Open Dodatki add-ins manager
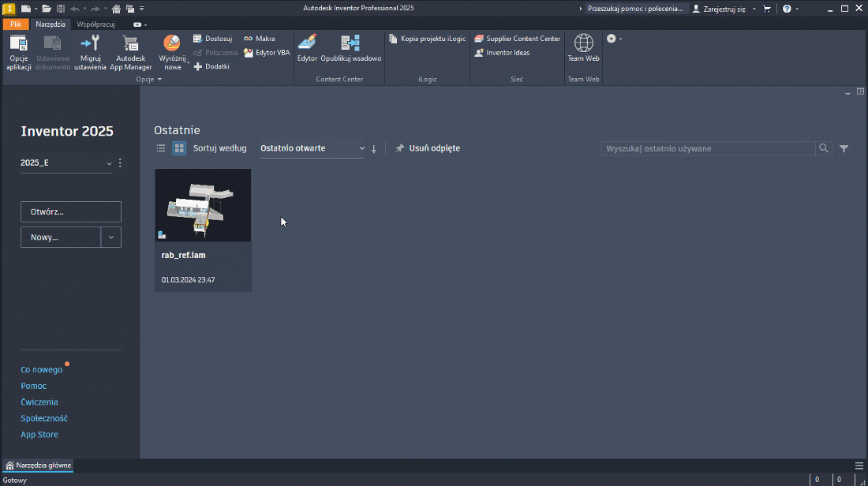 click(211, 66)
